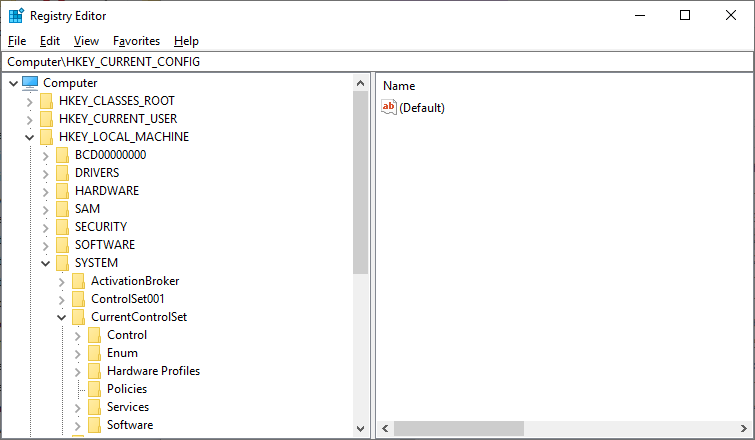Expand the ControlSet001 key
Image resolution: width=755 pixels, height=440 pixels.
(x=62, y=299)
